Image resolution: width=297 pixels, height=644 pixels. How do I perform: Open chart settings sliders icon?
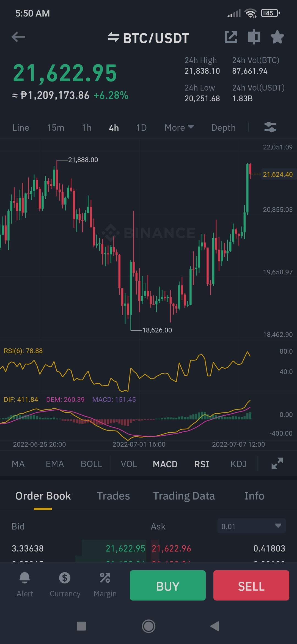(x=270, y=127)
